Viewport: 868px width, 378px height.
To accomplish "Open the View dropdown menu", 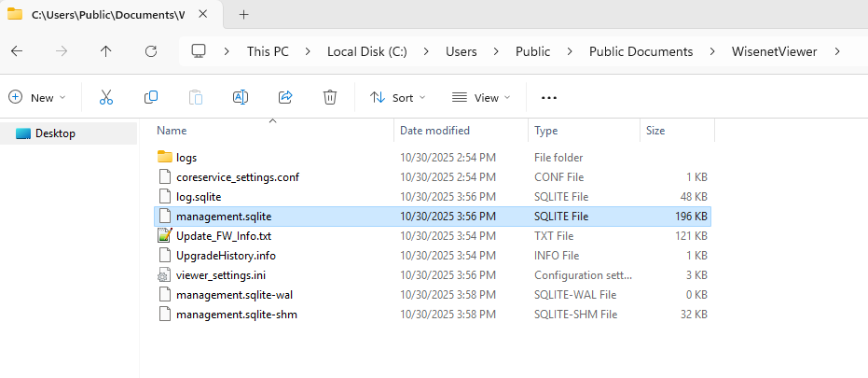I will tap(481, 97).
